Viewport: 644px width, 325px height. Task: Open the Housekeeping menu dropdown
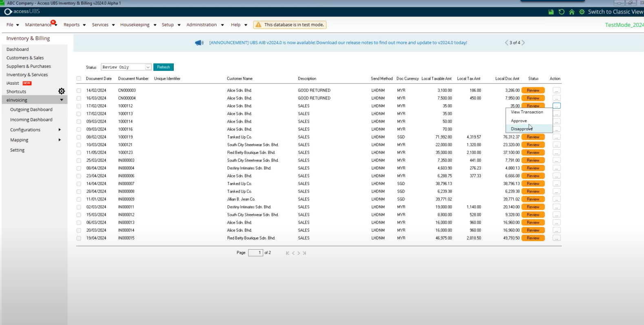138,25
